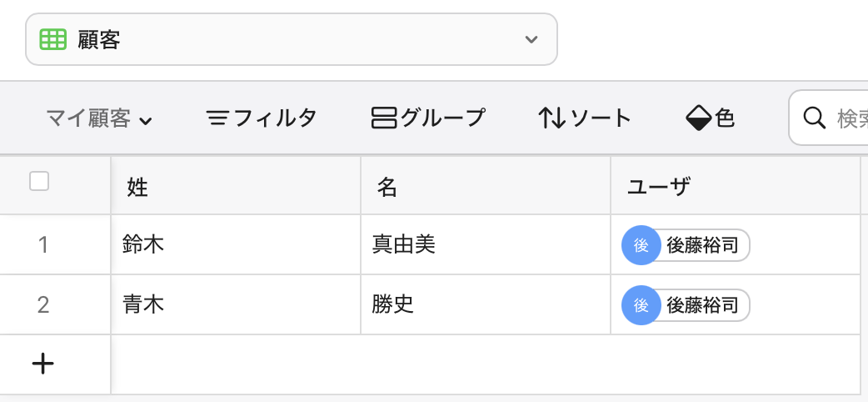This screenshot has width=868, height=402.
Task: Open the フィルタ filter lines icon
Action: pyautogui.click(x=218, y=118)
